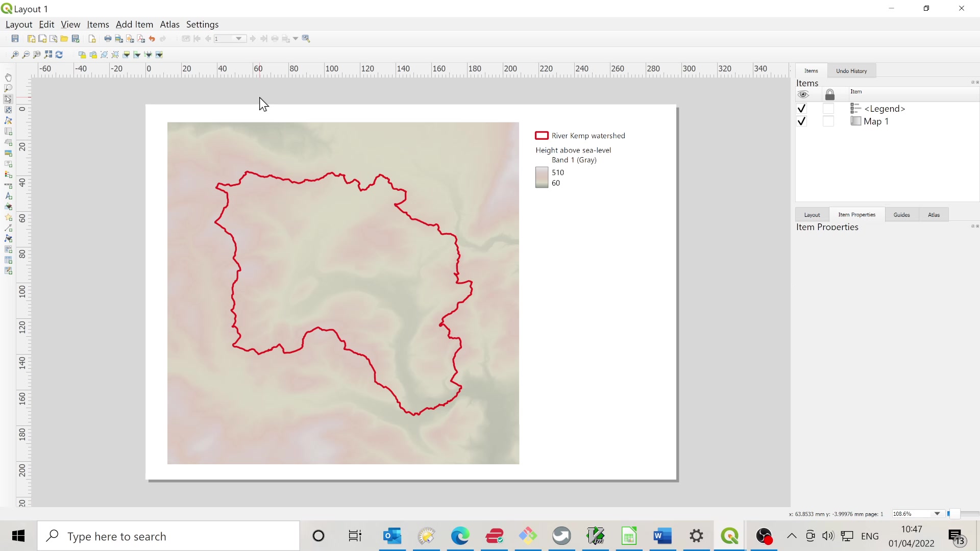Click the Add Legend tool icon

tap(8, 174)
